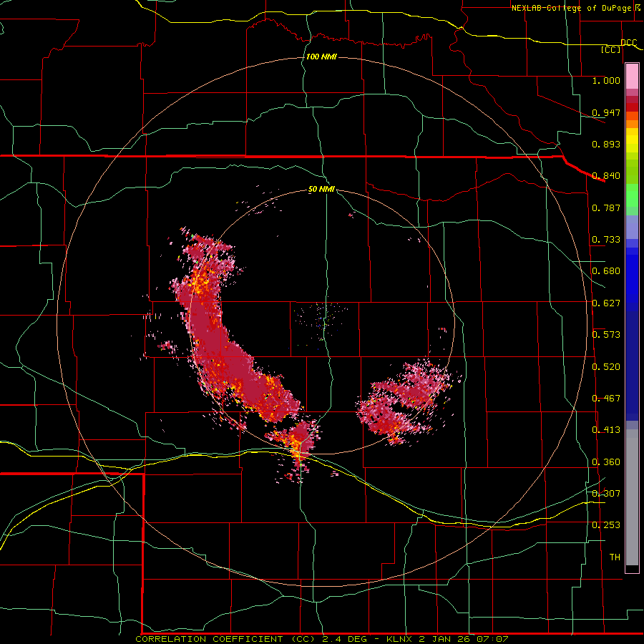Screen dimensions: 644x644
Task: Click the 0.680 value on the color scale
Action: pos(606,271)
